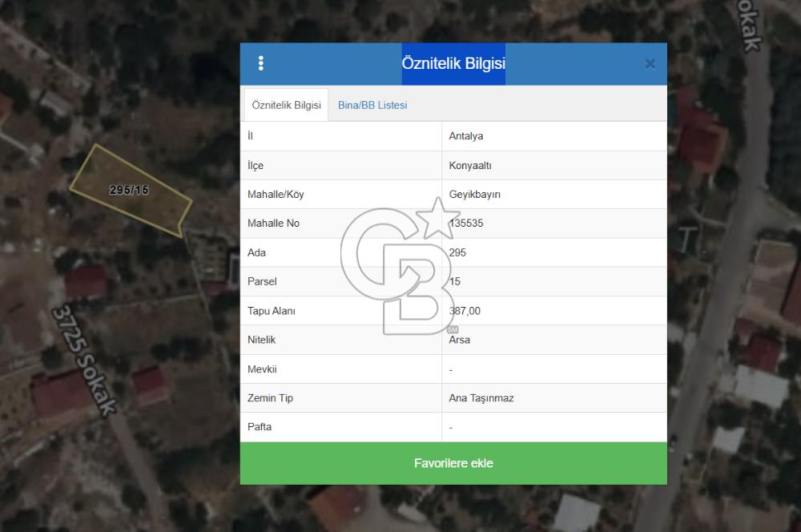Image resolution: width=801 pixels, height=532 pixels.
Task: Click the Geyikbayırı neighborhood value
Action: click(475, 195)
